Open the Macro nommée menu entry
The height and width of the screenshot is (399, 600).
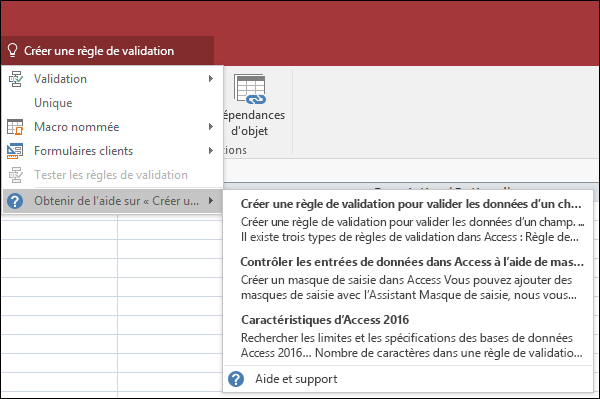(112, 127)
